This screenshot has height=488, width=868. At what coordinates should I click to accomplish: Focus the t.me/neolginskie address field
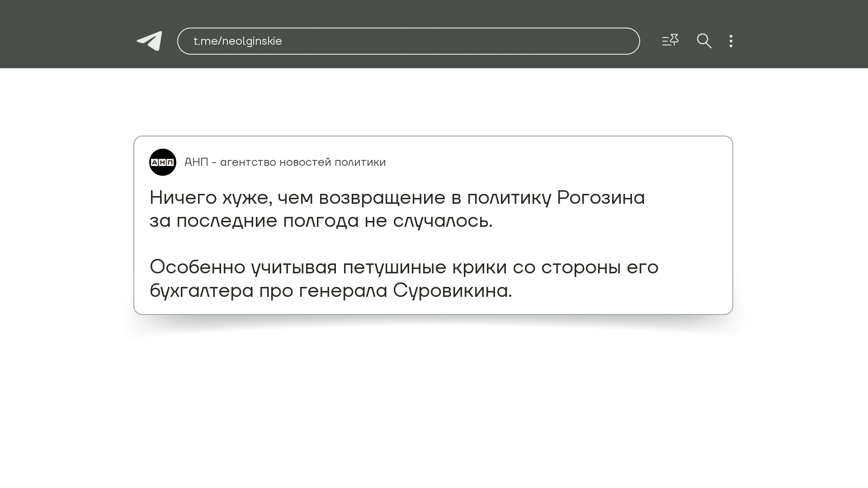tap(408, 41)
